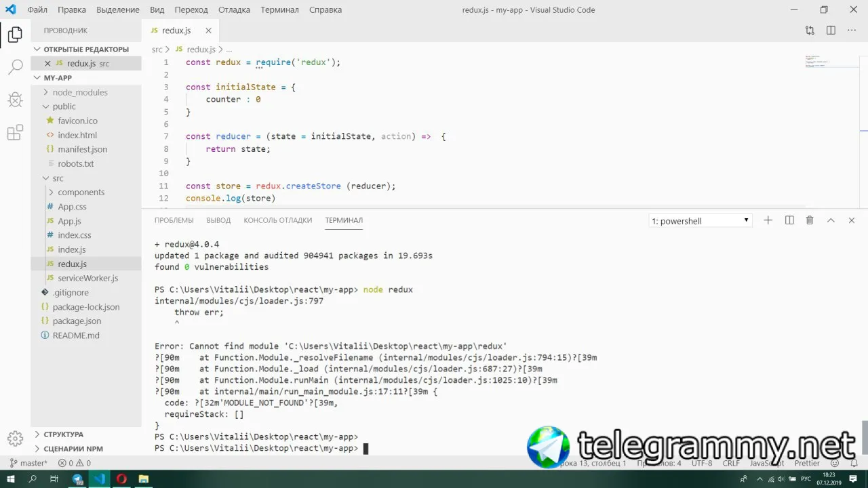Open the Вид menu
The height and width of the screenshot is (488, 868).
coord(157,9)
